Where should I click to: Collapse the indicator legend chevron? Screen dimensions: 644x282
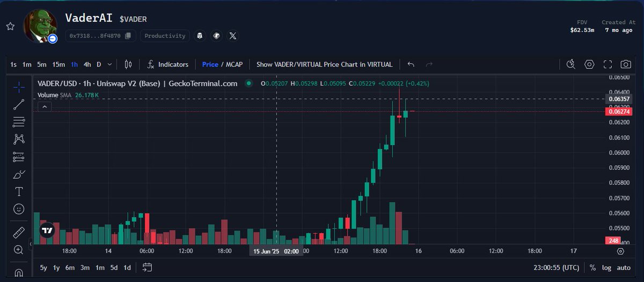click(x=45, y=107)
